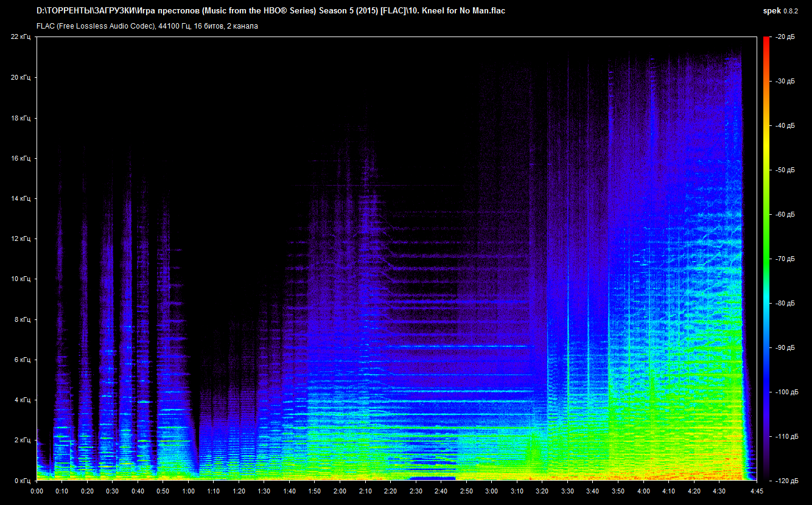Image resolution: width=812 pixels, height=505 pixels.
Task: Click the 0:00 time axis label
Action: coord(37,491)
